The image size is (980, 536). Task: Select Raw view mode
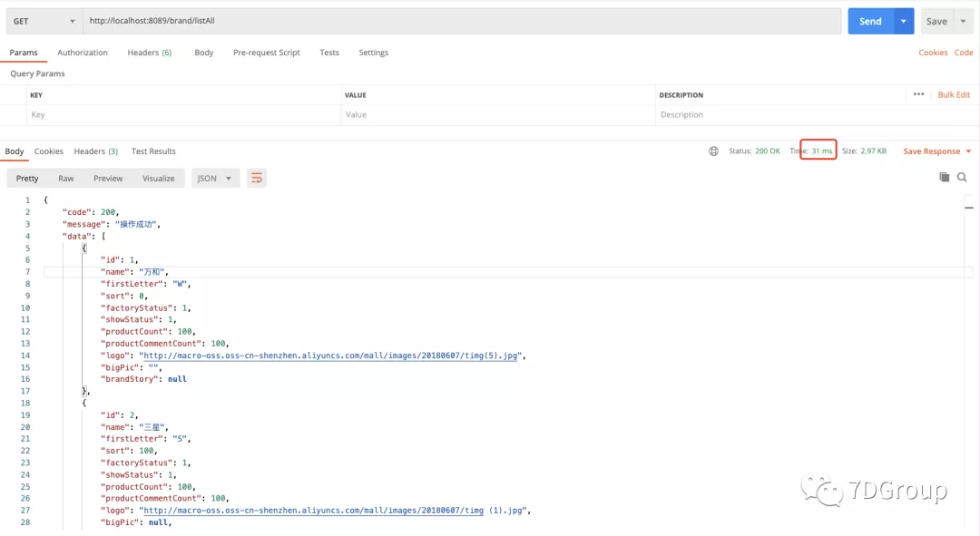[x=65, y=178]
